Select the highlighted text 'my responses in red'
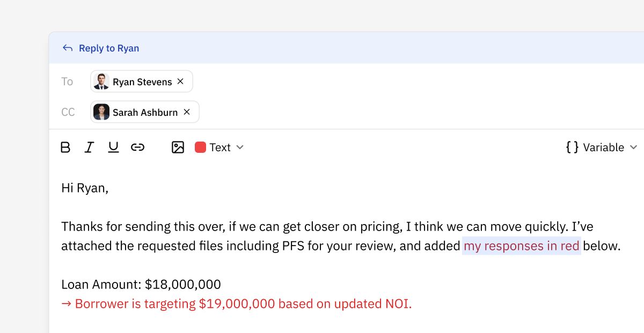 521,246
